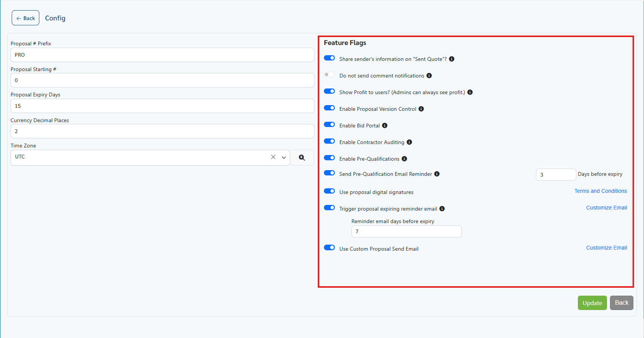Click info icon next to Enable Bid Portal
This screenshot has width=644, height=338.
[385, 126]
